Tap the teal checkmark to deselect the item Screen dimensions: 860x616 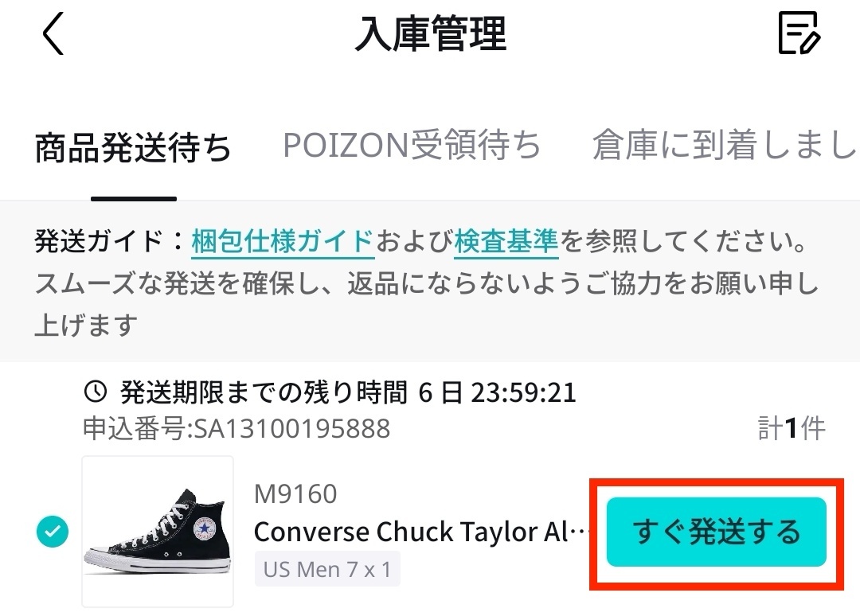pos(52,531)
